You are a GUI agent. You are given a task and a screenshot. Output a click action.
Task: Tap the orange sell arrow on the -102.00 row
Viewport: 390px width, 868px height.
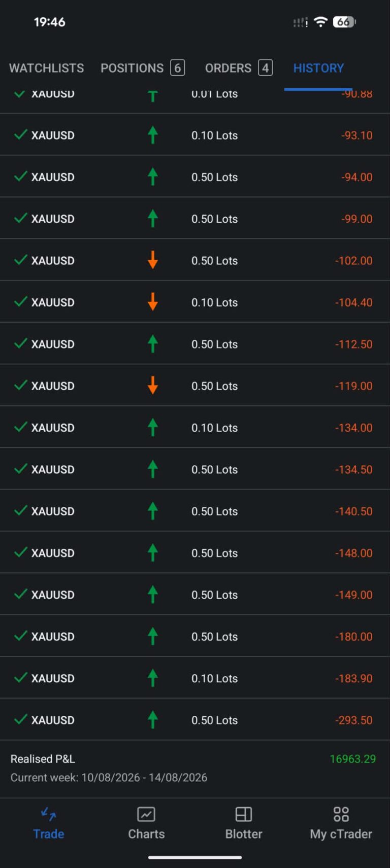point(152,260)
